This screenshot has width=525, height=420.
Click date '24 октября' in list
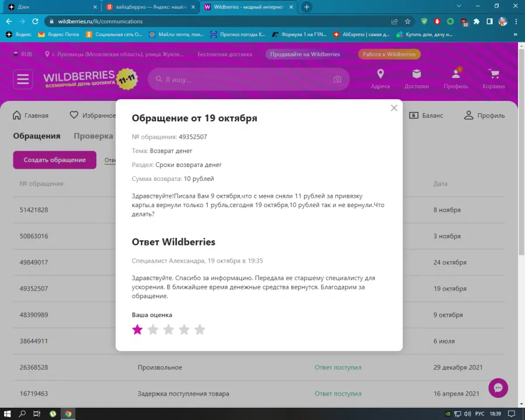coord(450,262)
